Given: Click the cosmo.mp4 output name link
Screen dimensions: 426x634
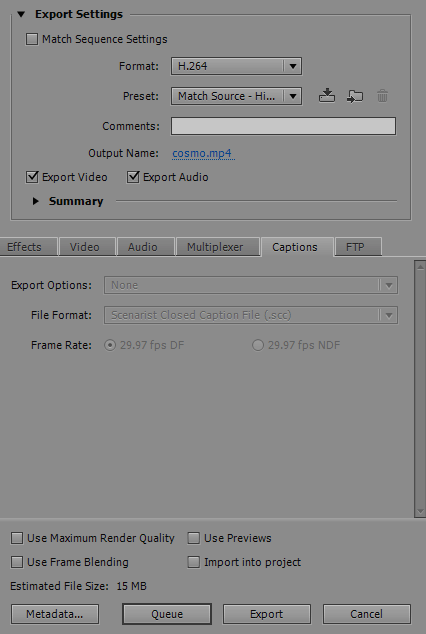Looking at the screenshot, I should (202, 154).
